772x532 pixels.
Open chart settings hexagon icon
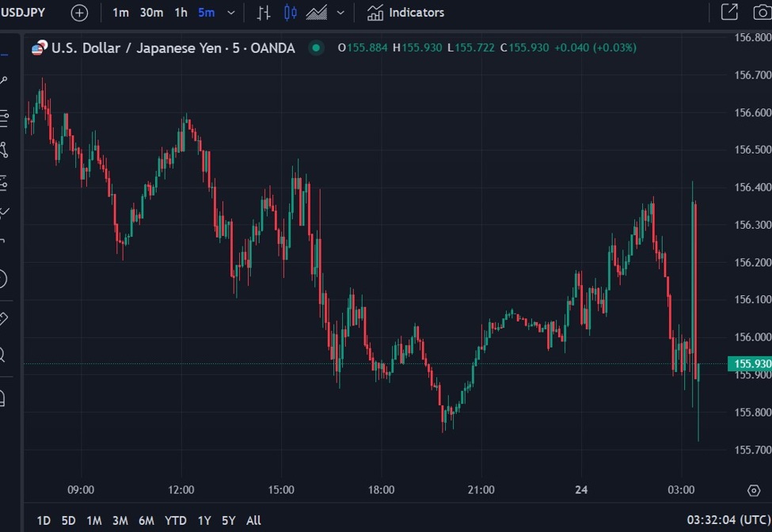(754, 491)
